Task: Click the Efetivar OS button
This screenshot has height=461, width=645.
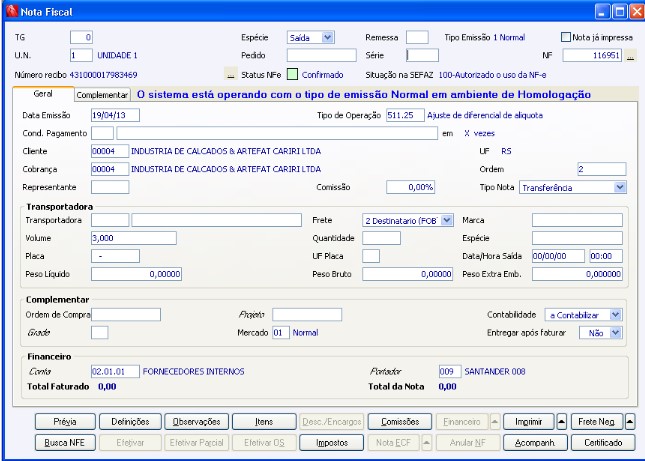Action: click(264, 442)
